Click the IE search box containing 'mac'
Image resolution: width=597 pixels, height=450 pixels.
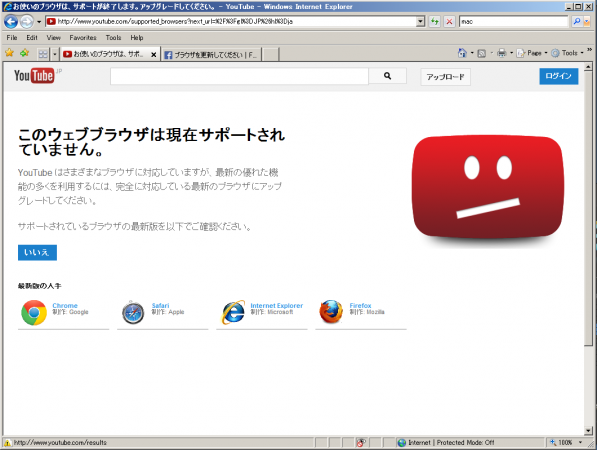point(513,22)
